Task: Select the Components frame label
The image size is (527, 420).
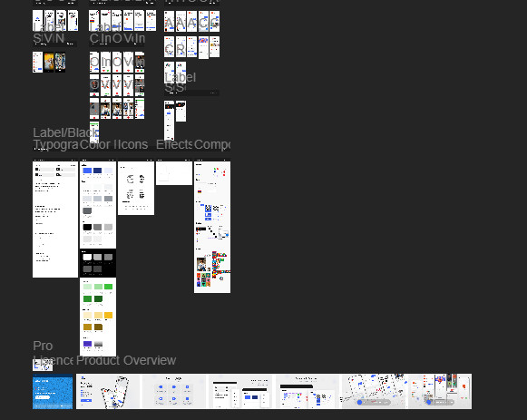Action: pyautogui.click(x=212, y=145)
